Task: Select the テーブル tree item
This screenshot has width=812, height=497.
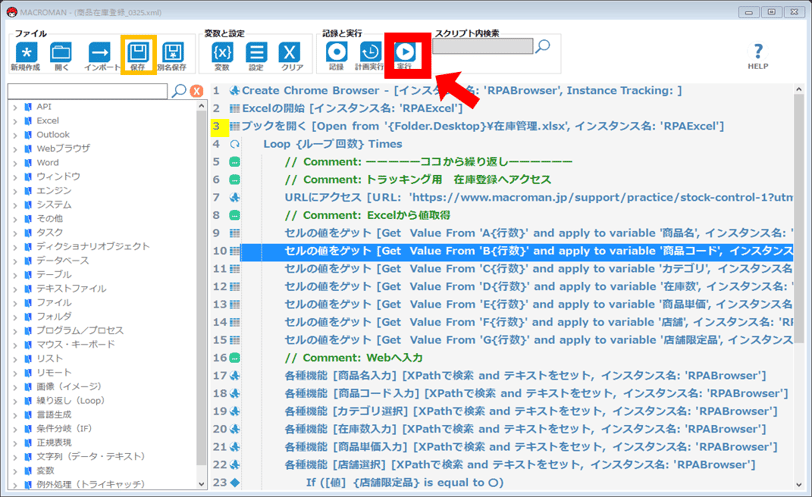Action: (54, 274)
